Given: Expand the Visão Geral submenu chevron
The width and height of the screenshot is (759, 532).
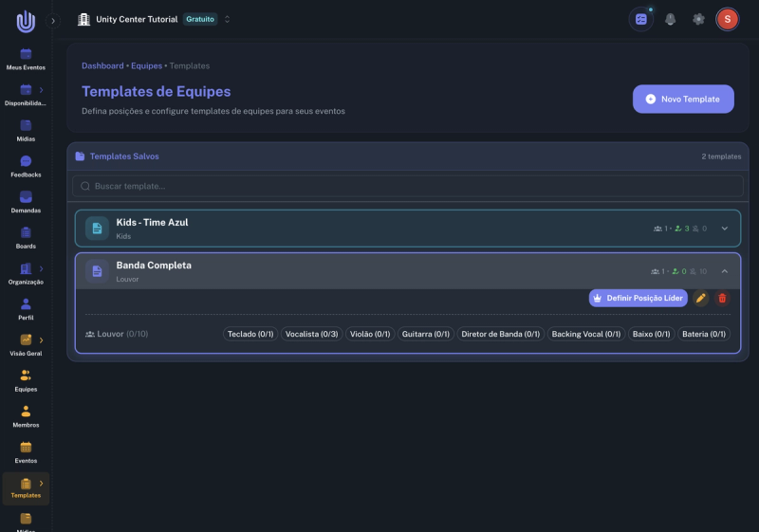Looking at the screenshot, I should point(41,340).
